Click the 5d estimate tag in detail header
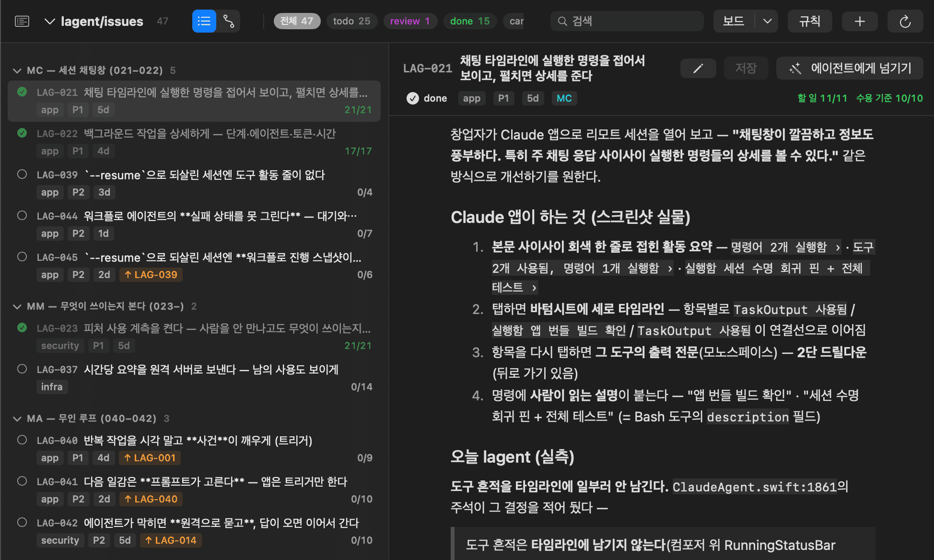 (533, 98)
